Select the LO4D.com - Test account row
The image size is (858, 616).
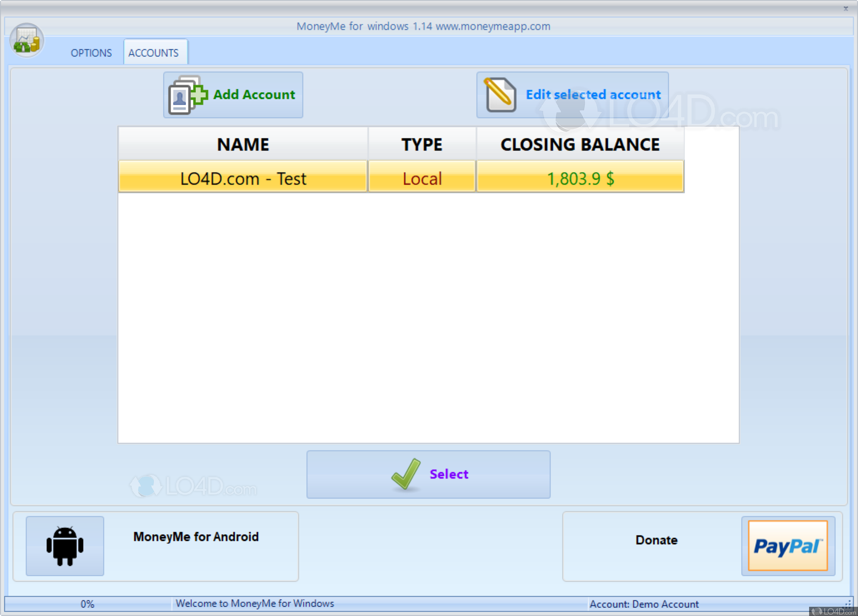tap(243, 178)
